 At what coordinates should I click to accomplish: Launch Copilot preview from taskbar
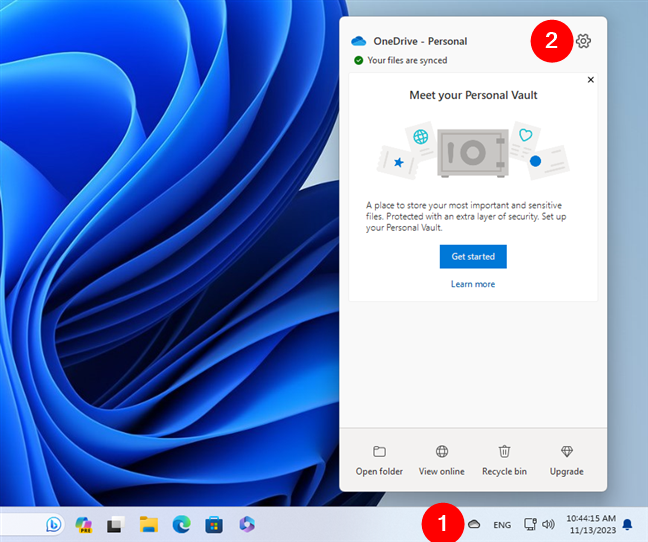pyautogui.click(x=83, y=524)
